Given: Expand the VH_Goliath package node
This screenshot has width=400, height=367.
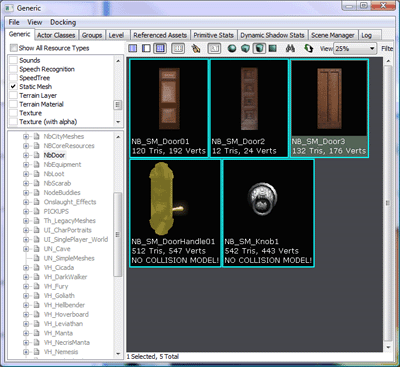Looking at the screenshot, I should (26, 295).
